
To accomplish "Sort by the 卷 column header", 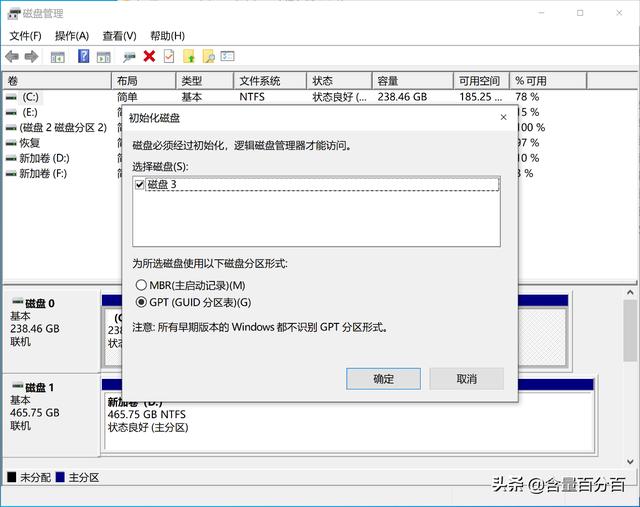I will tap(57, 81).
